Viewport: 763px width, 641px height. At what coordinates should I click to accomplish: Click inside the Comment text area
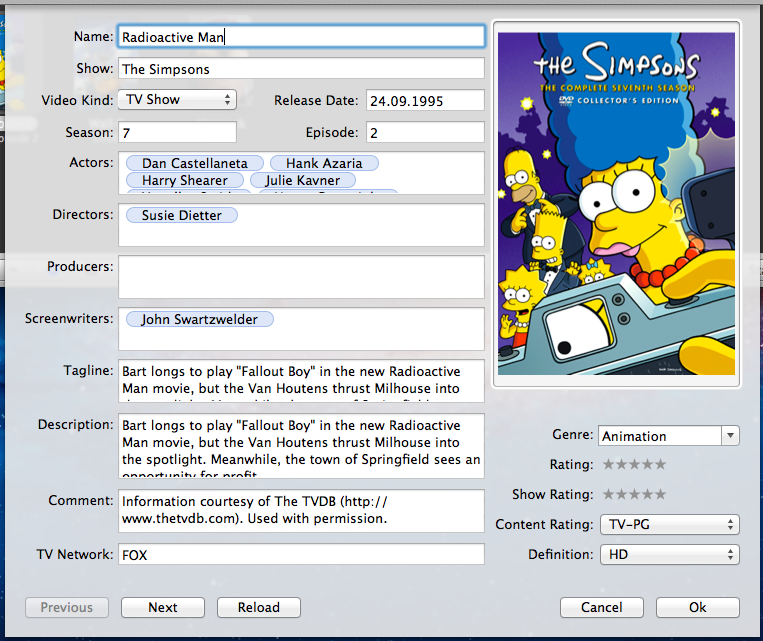point(301,511)
